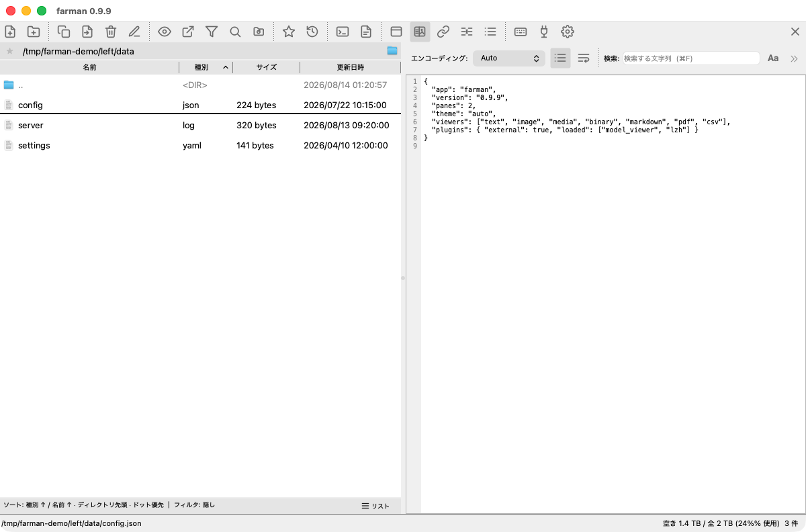The width and height of the screenshot is (806, 532).
Task: Click the 'json' type cell
Action: coord(191,105)
